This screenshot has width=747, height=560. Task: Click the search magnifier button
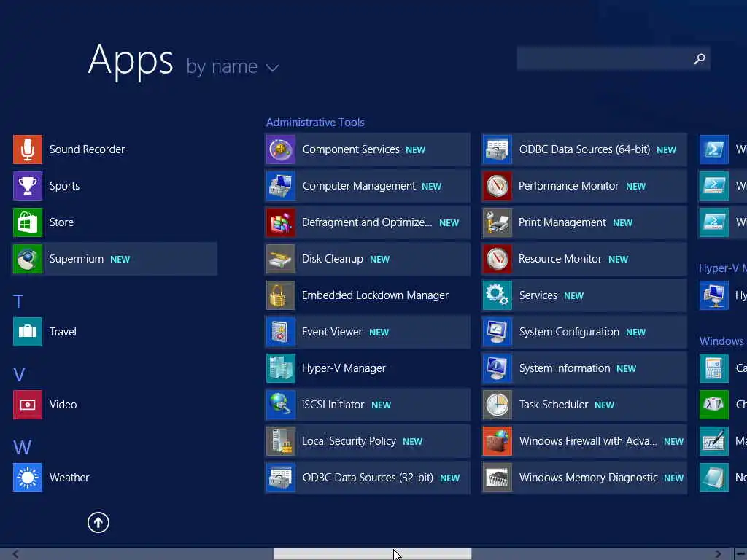click(x=700, y=58)
